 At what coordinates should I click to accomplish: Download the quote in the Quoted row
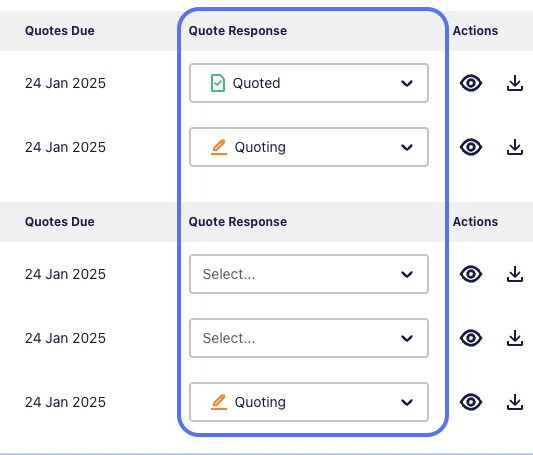tap(515, 83)
